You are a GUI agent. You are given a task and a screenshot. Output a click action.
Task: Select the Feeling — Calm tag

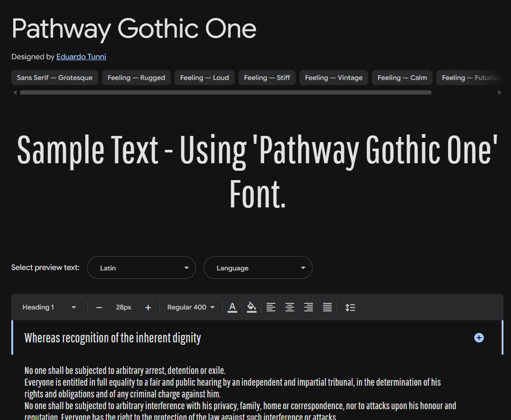tap(402, 78)
